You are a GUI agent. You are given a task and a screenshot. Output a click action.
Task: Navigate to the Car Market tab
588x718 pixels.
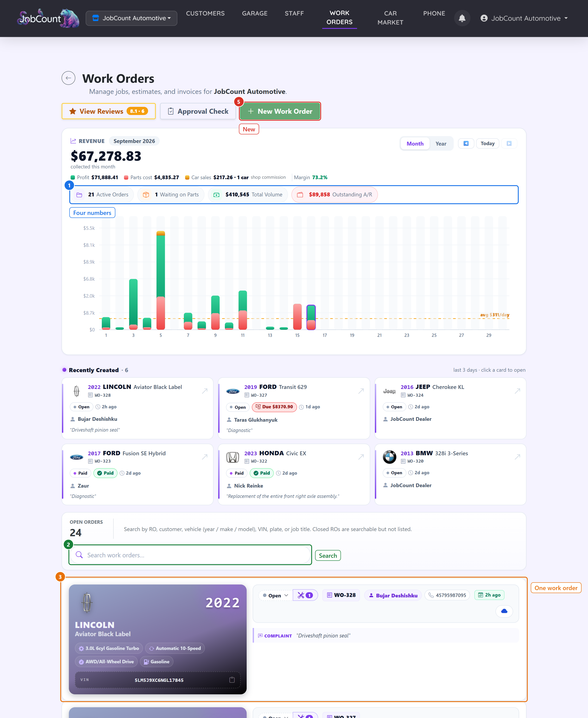click(390, 18)
